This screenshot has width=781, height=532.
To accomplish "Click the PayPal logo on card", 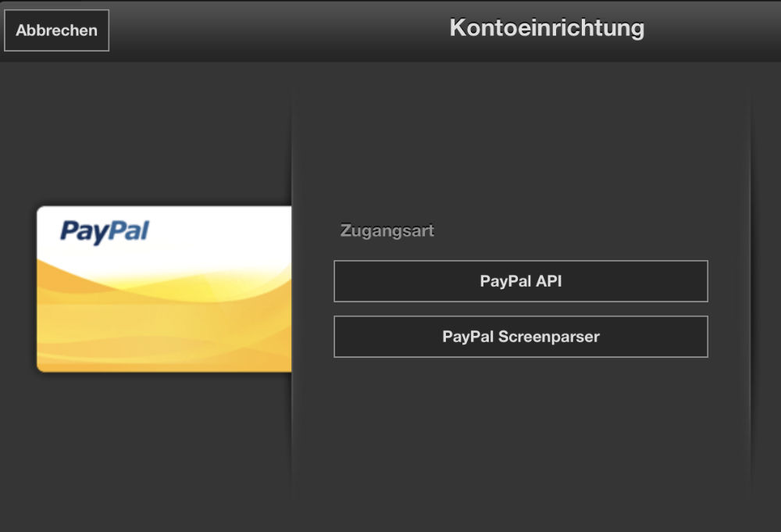I will [105, 232].
